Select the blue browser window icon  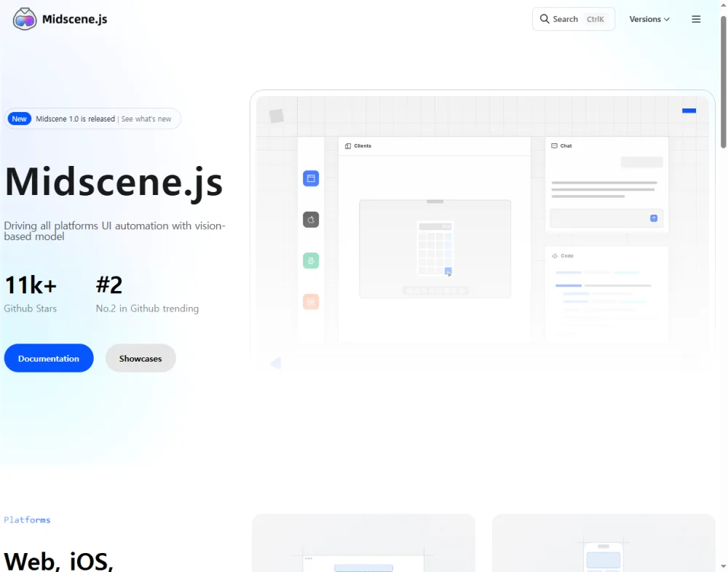pos(311,178)
